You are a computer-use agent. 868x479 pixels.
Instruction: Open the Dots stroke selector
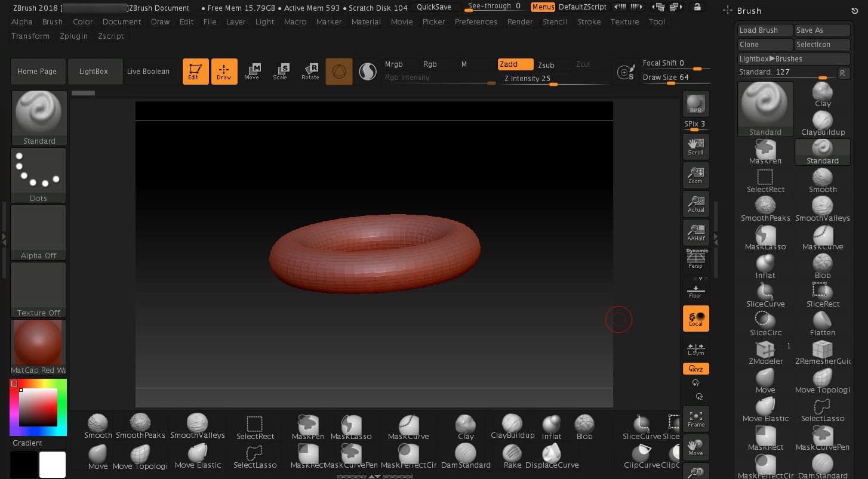(x=39, y=175)
